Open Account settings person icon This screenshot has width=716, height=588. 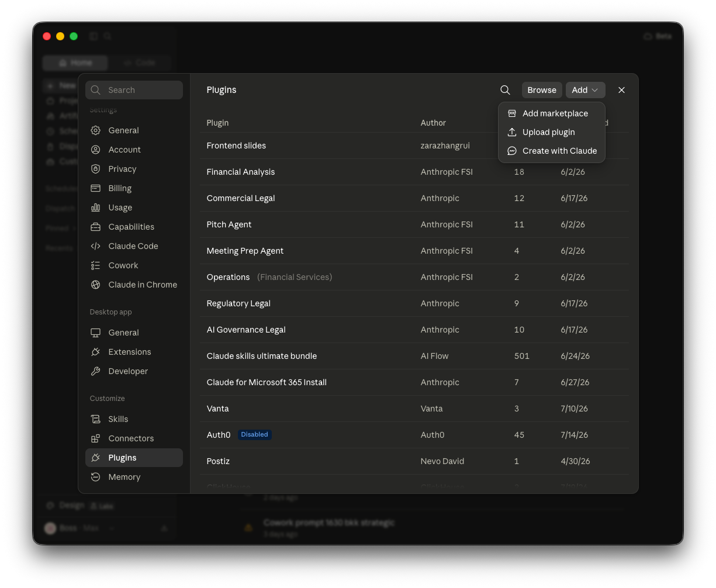pyautogui.click(x=95, y=150)
